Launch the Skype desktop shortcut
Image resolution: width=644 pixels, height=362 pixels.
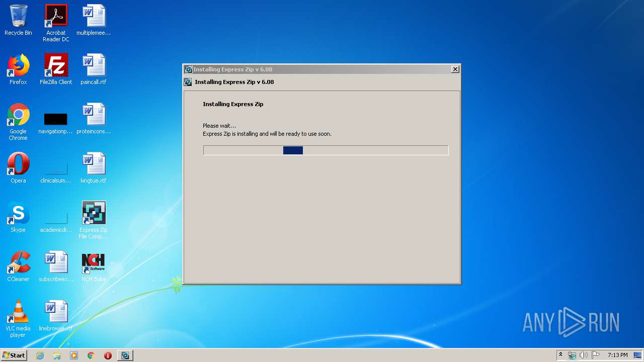click(x=18, y=217)
